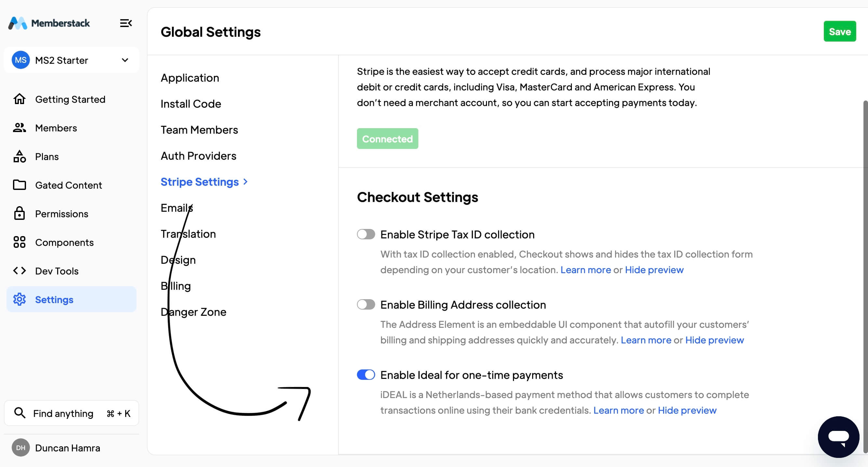Click the Getting Started home icon
868x467 pixels.
[19, 99]
